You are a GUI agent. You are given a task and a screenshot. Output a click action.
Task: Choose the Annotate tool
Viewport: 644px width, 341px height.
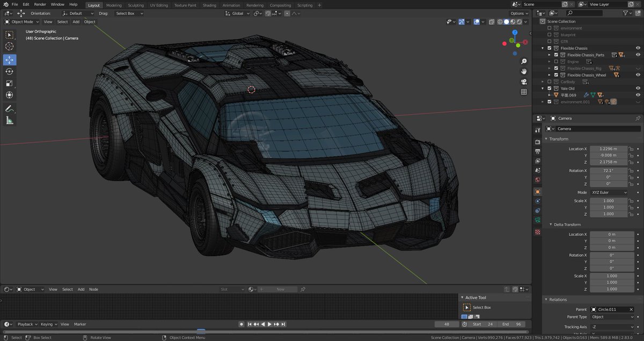pyautogui.click(x=10, y=108)
